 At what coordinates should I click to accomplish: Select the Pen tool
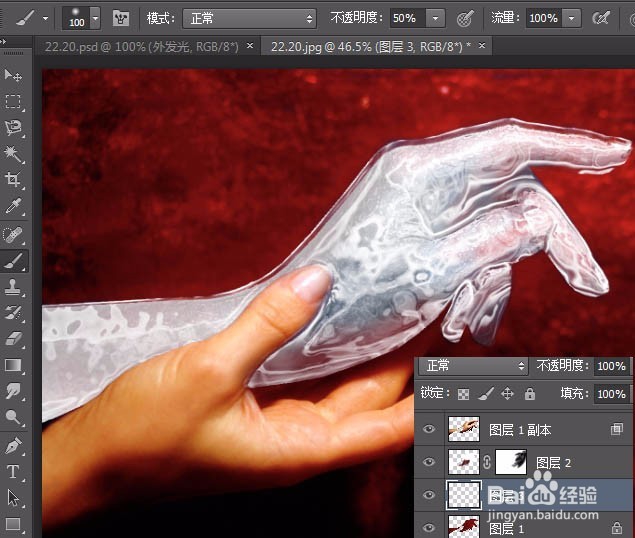[13, 446]
